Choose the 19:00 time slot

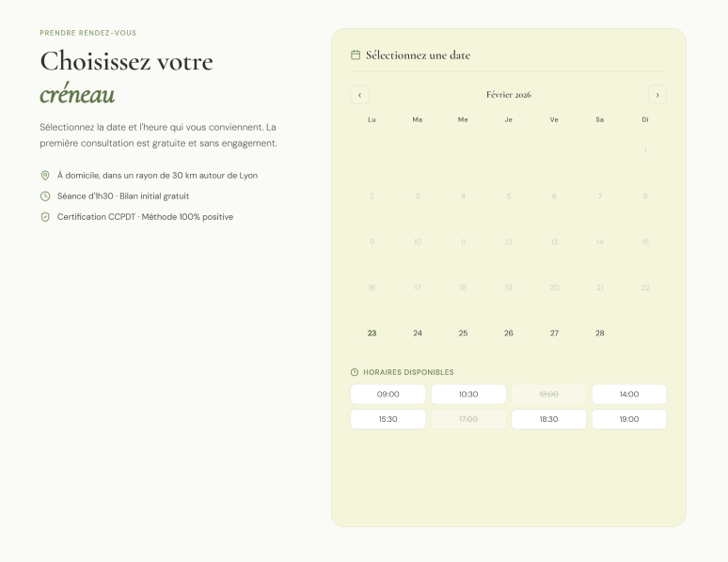click(x=629, y=419)
